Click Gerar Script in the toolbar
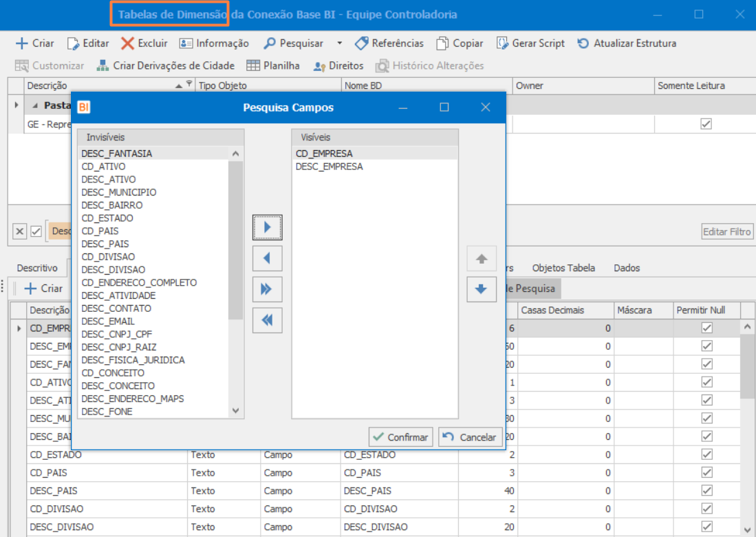Viewport: 756px width, 537px height. pos(530,43)
